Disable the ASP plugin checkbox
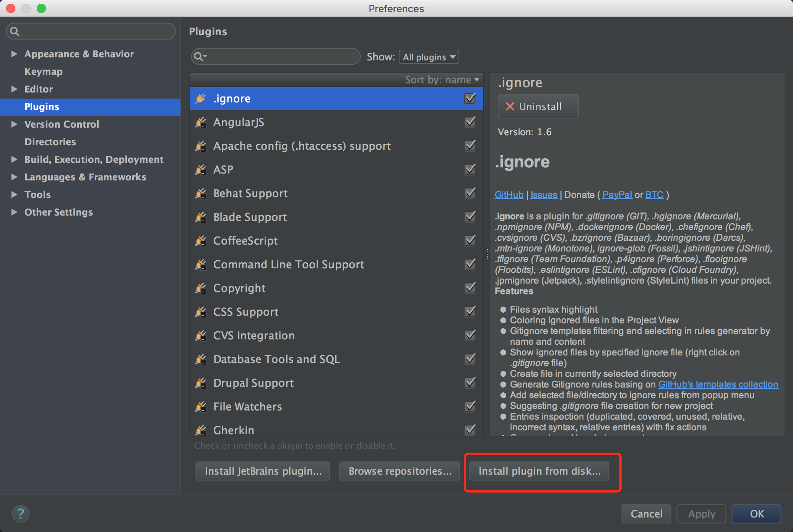 (470, 169)
